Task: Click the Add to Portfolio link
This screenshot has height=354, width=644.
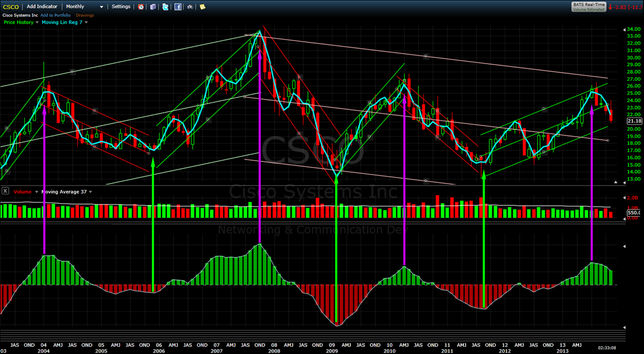Action: (x=55, y=15)
